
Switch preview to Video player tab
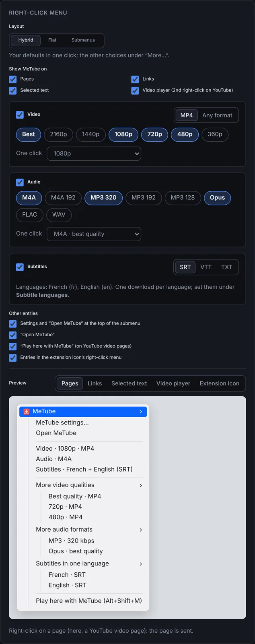coord(173,384)
